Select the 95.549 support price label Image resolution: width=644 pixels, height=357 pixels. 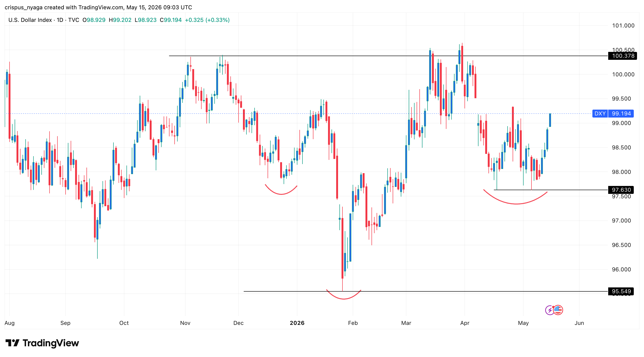click(621, 291)
